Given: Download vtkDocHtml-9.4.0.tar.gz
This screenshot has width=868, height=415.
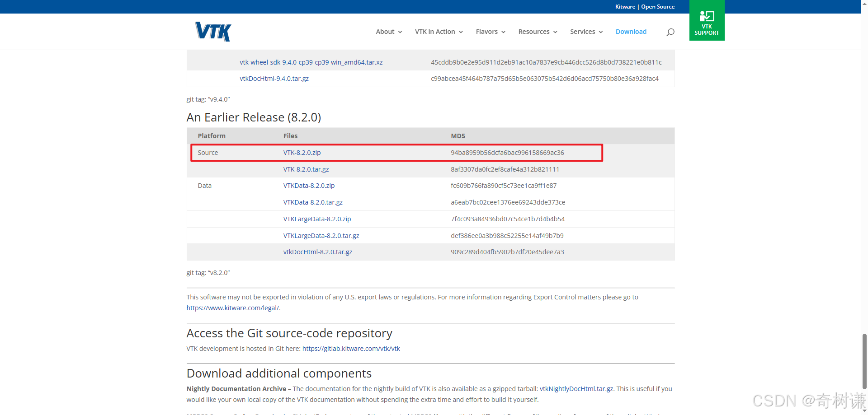Looking at the screenshot, I should tap(274, 79).
